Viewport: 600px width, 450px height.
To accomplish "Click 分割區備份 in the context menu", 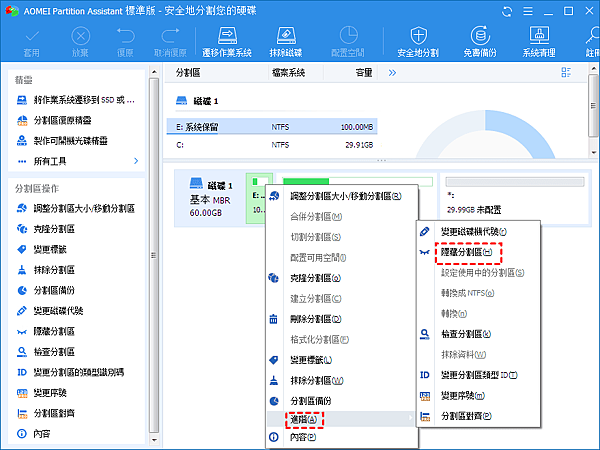I will (x=341, y=401).
